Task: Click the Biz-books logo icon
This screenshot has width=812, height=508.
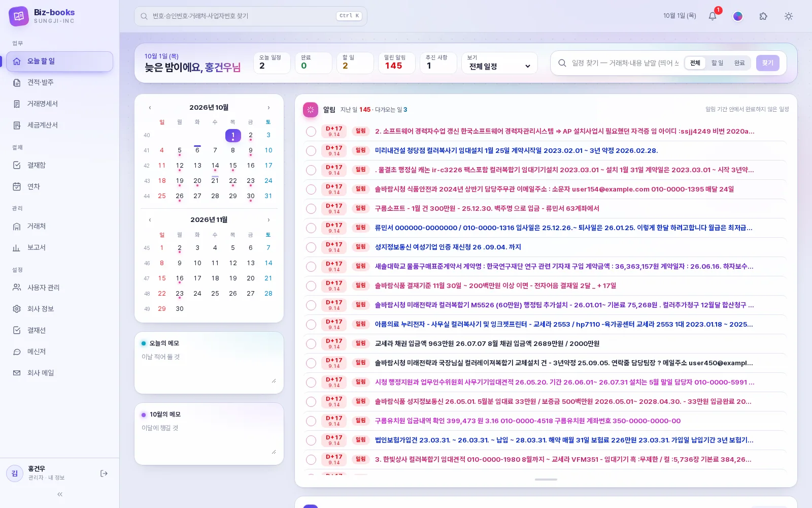Action: [x=19, y=16]
